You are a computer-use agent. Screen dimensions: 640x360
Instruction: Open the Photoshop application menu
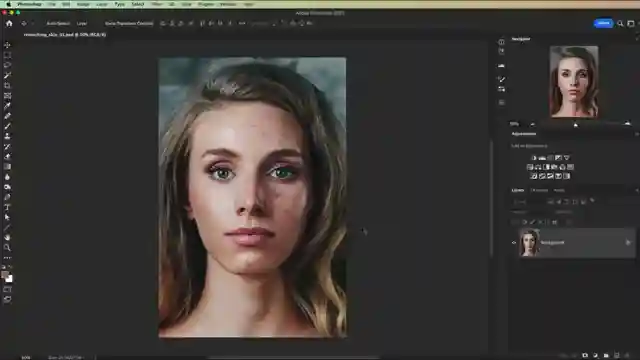pos(29,4)
